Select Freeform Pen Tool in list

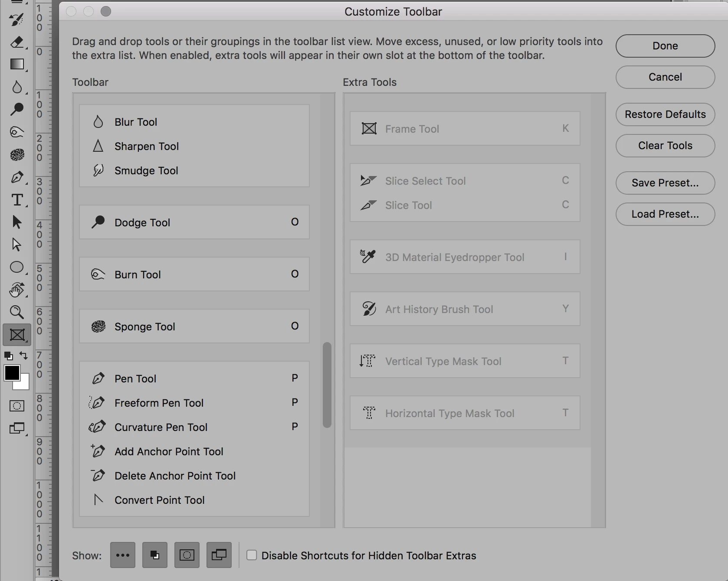pos(194,403)
